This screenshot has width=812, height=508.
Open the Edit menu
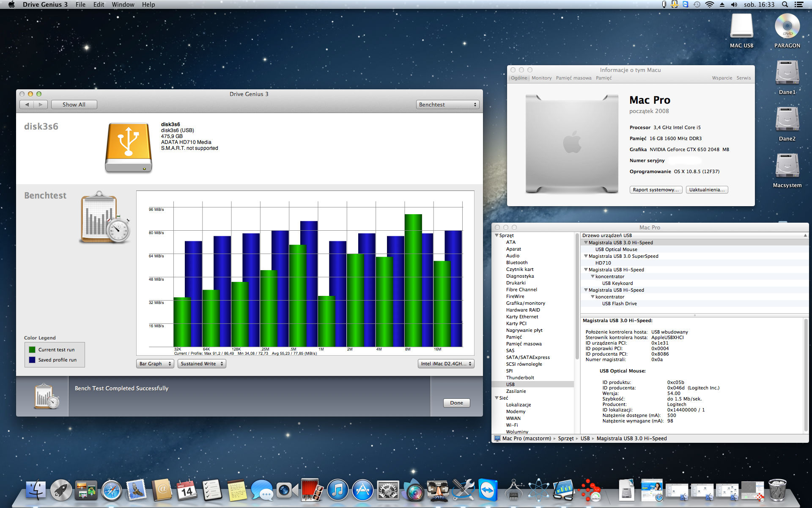click(99, 4)
